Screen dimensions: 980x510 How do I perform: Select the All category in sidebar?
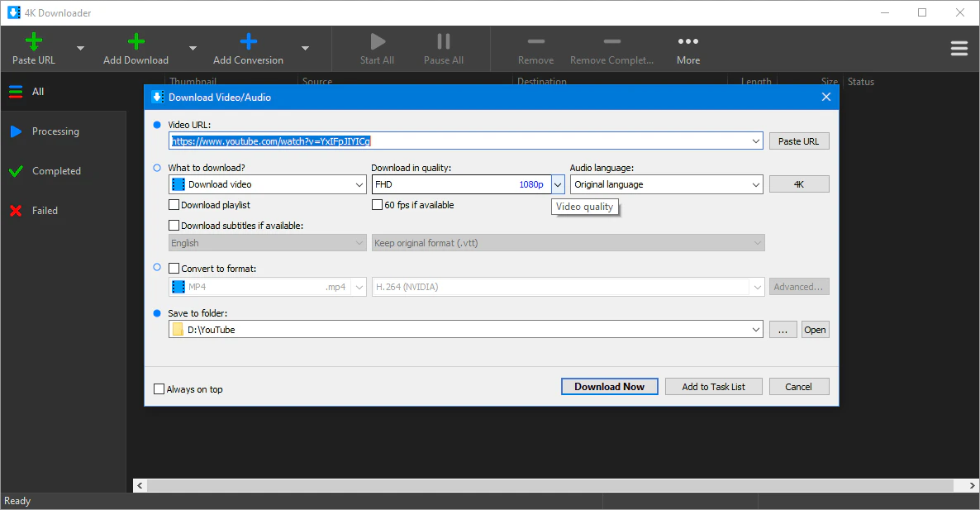(x=38, y=92)
